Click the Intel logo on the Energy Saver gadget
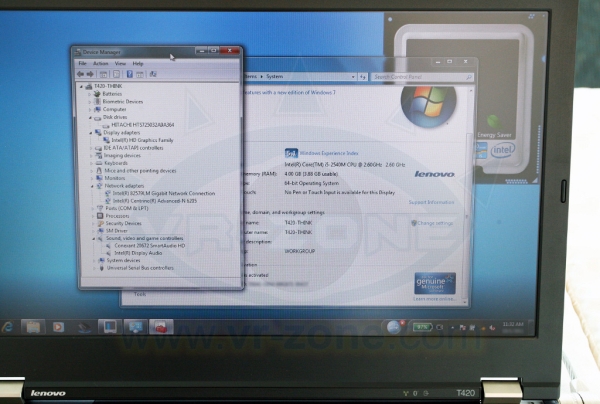This screenshot has width=600, height=404. [x=502, y=150]
